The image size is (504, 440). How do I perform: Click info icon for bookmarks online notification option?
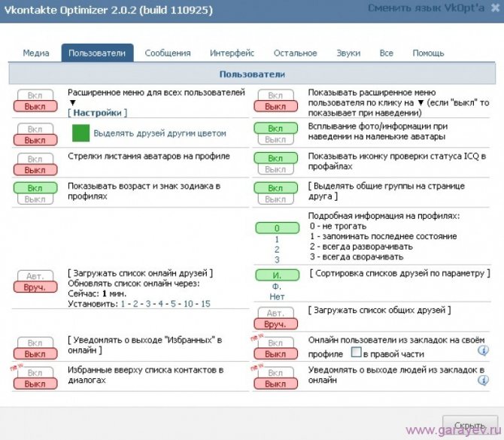coord(483,381)
